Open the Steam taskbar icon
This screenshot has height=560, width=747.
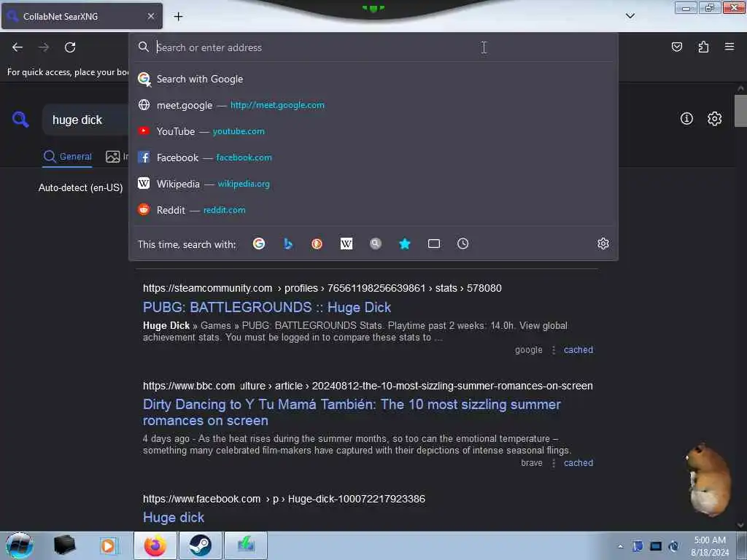(x=200, y=545)
